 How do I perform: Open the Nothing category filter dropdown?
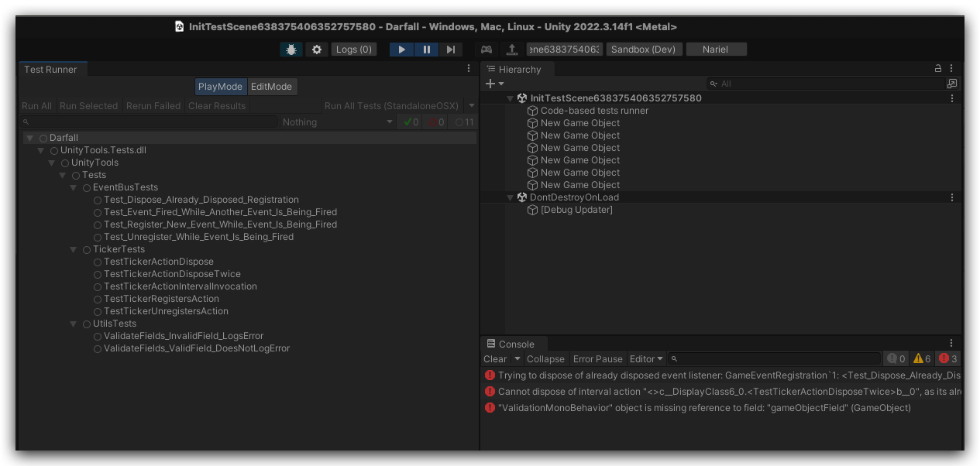[337, 122]
